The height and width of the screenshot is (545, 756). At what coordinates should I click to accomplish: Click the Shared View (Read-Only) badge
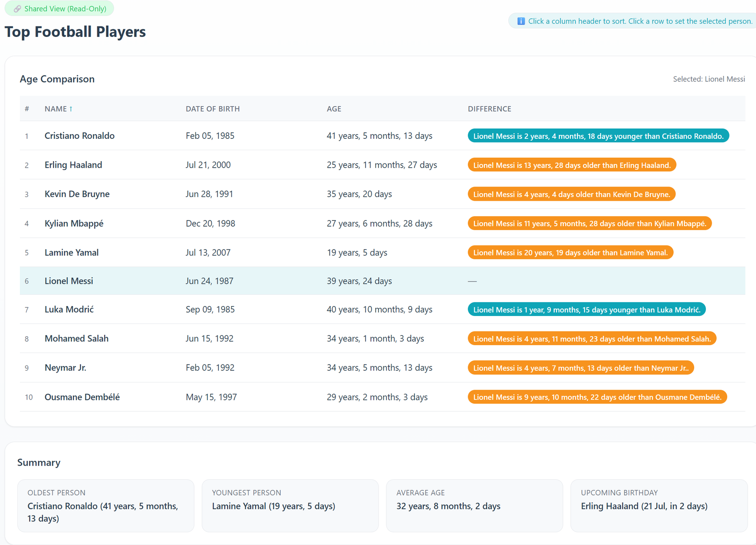pos(59,9)
